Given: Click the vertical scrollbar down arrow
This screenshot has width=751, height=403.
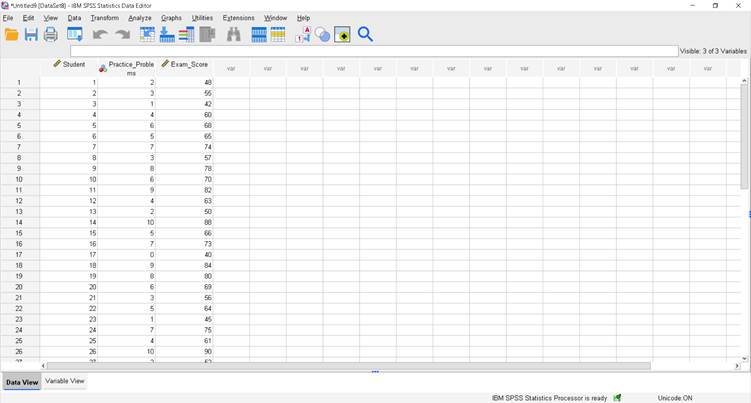Looking at the screenshot, I should 744,357.
